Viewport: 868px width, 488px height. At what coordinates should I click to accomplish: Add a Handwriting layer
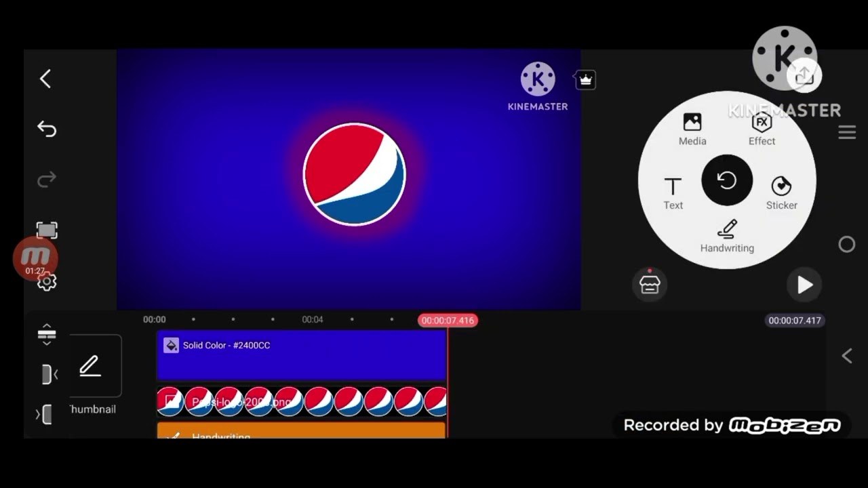(727, 237)
